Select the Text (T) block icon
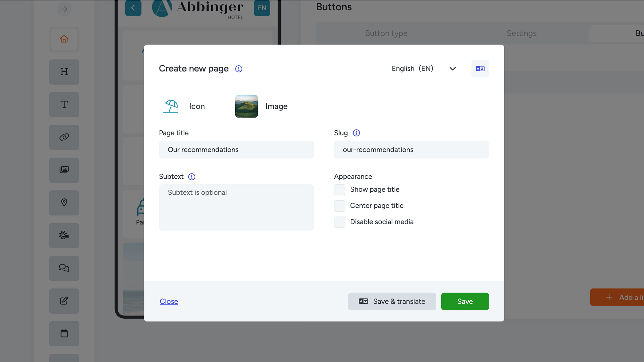 pyautogui.click(x=64, y=105)
